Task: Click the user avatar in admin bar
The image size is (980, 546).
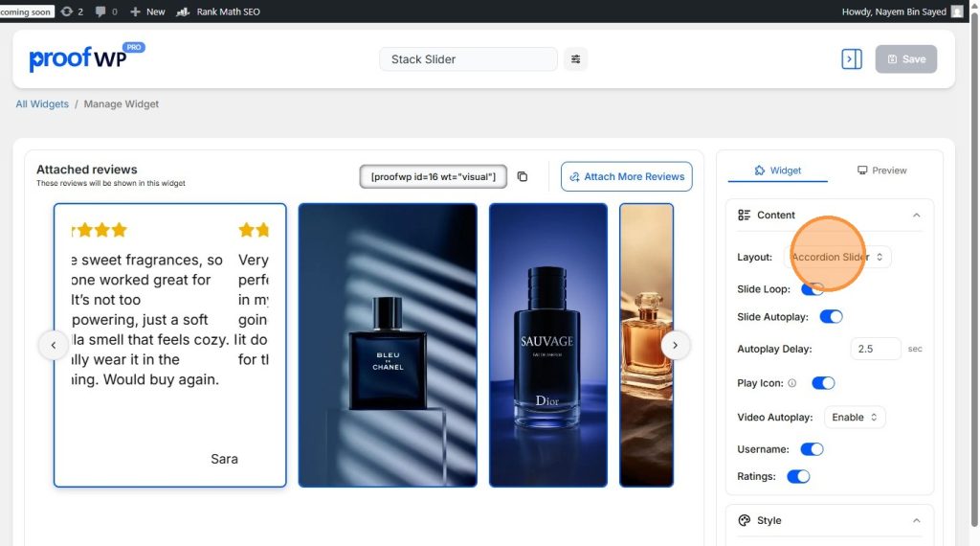Action: [956, 11]
